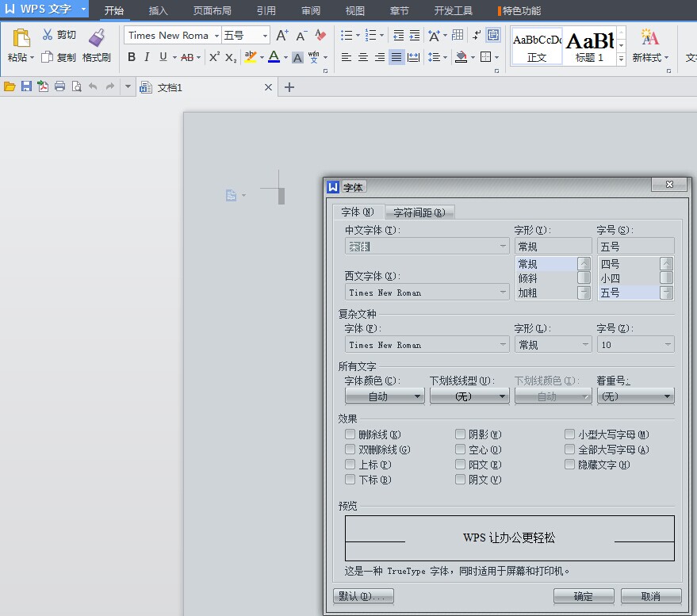Click the Copy icon
The image size is (697, 616).
tap(47, 57)
